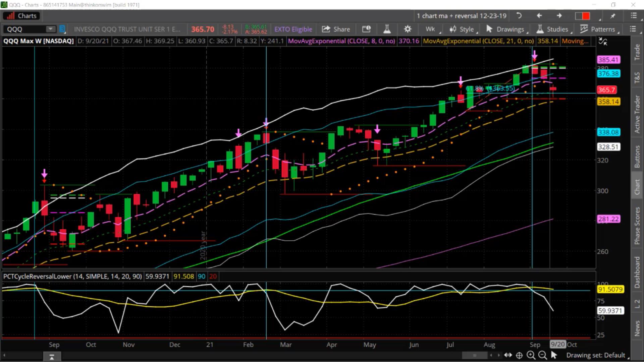Viewport: 644px width, 362px height.
Task: Click the right arrow next icon
Action: pos(559,16)
